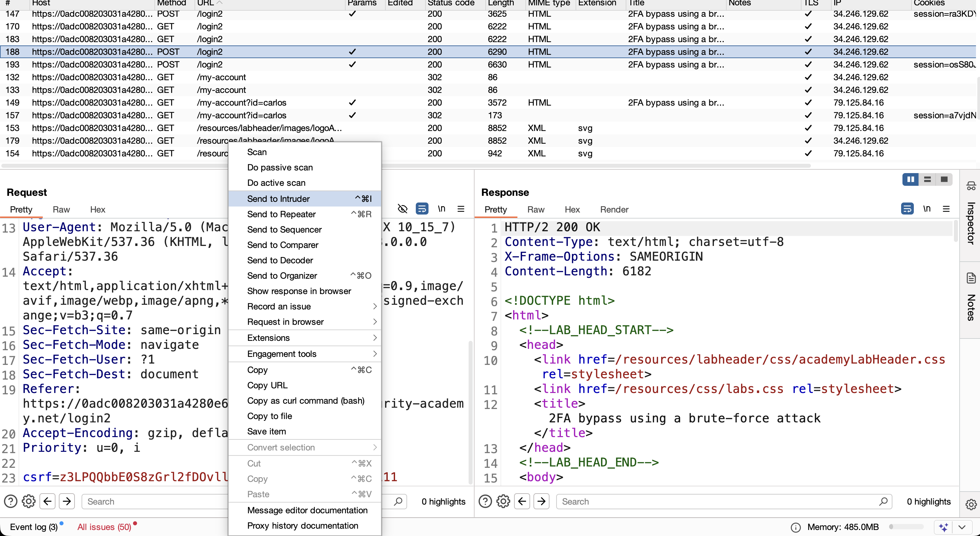980x536 pixels.
Task: Toggle hidden characters eye icon in Request
Action: (402, 209)
